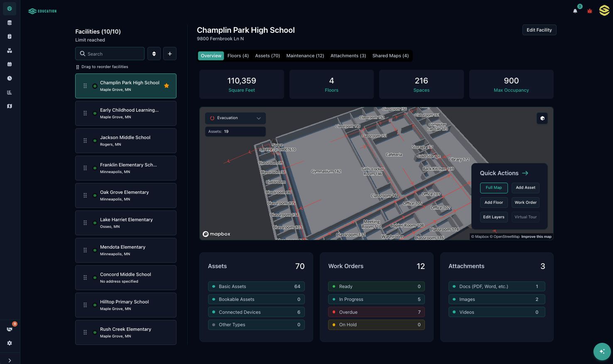Viewport: 613px width, 364px height.
Task: Click the Add Asset quick action
Action: pyautogui.click(x=525, y=188)
